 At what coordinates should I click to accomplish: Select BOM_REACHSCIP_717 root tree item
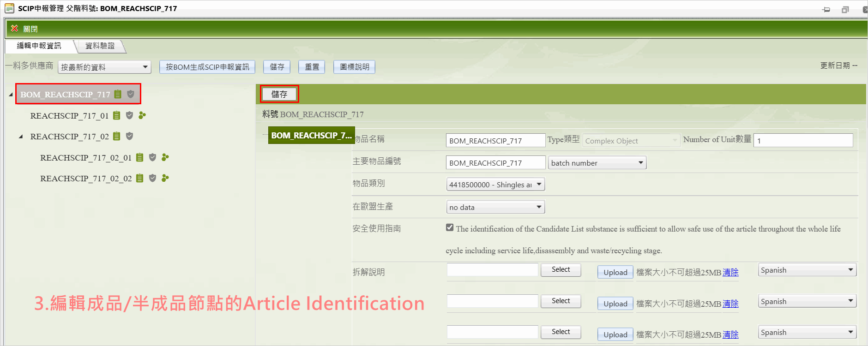[x=65, y=94]
